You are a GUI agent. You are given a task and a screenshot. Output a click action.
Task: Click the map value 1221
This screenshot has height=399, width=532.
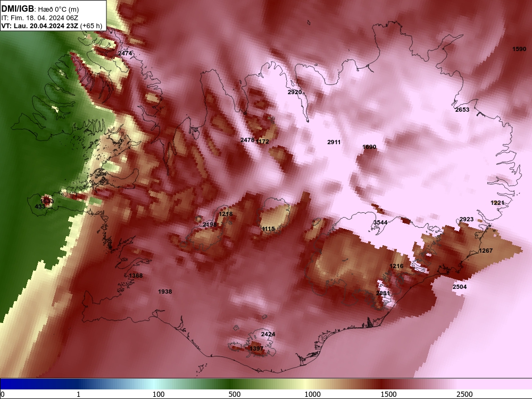click(x=497, y=203)
